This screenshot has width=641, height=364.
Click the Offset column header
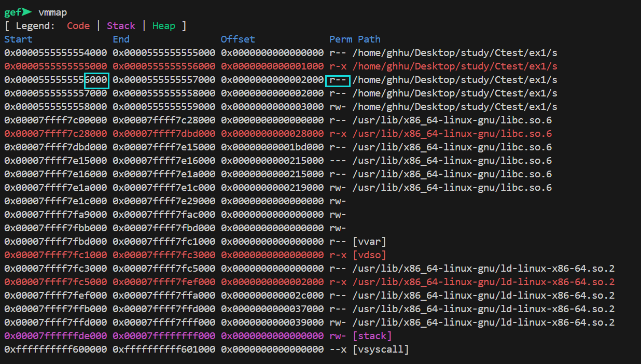point(238,39)
